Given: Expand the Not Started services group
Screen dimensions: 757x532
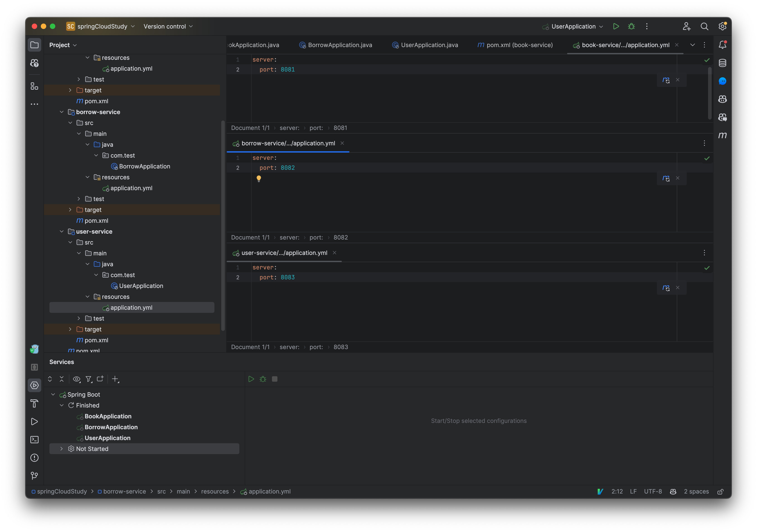Looking at the screenshot, I should (61, 449).
